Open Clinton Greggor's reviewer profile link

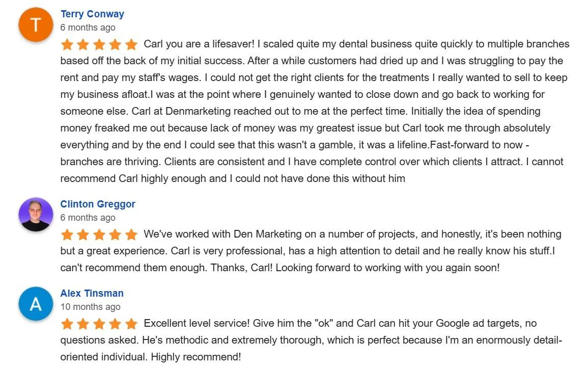click(x=98, y=204)
